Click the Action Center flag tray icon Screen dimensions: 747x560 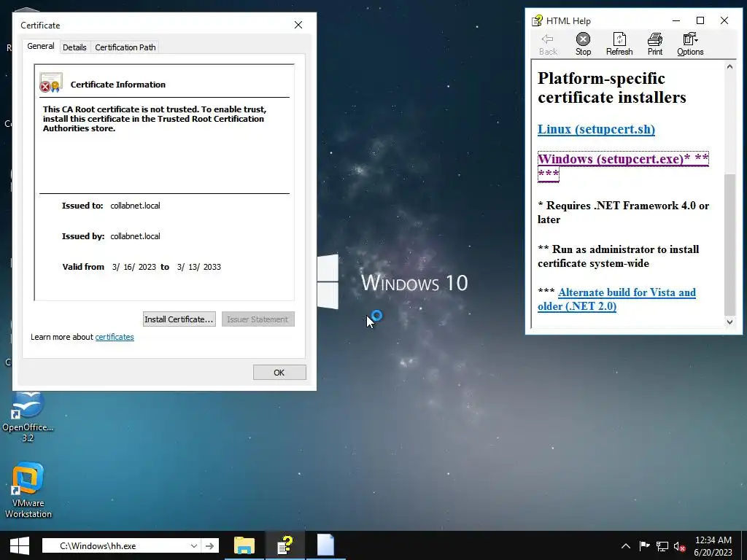[644, 546]
